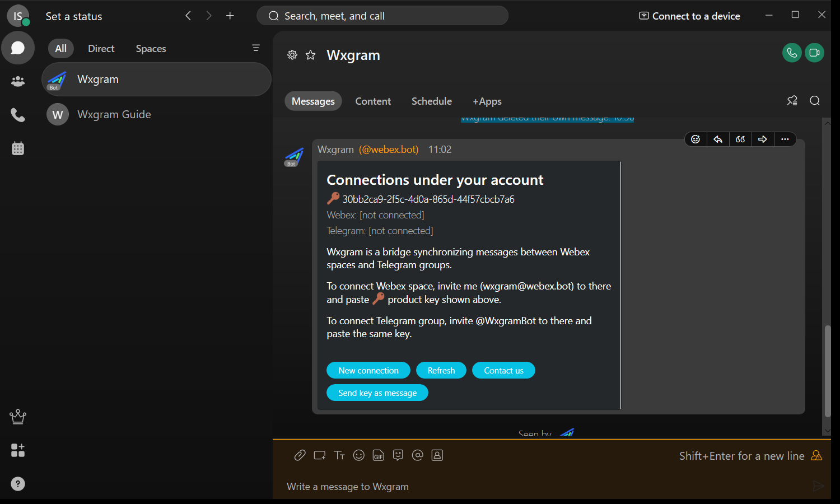Click the message list vertical scrollbar

827,370
